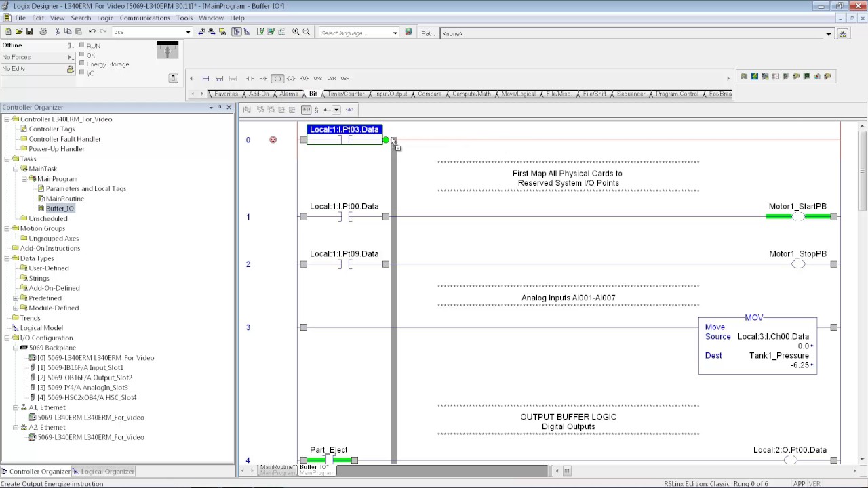The height and width of the screenshot is (488, 868).
Task: Close the Controller Organizer panel
Action: [x=229, y=107]
